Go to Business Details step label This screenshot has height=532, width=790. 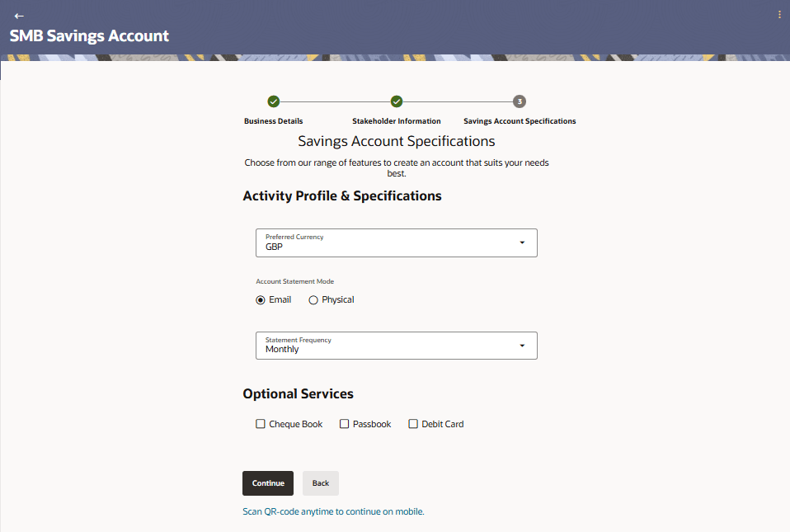(x=273, y=121)
